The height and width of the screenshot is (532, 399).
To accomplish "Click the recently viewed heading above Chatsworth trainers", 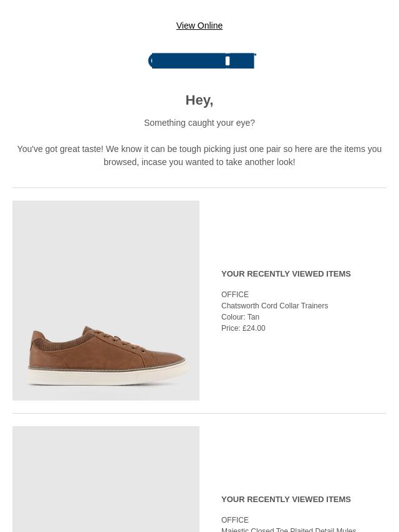I will click(x=286, y=274).
